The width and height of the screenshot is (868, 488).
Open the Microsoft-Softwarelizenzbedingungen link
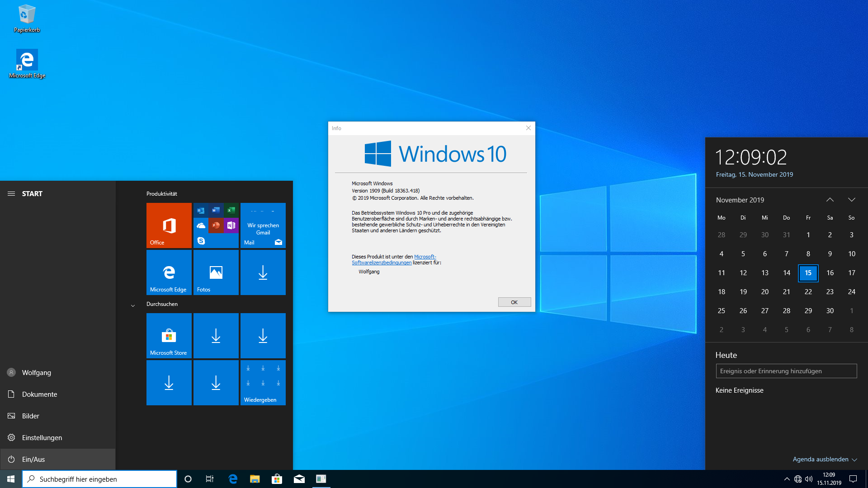click(382, 263)
